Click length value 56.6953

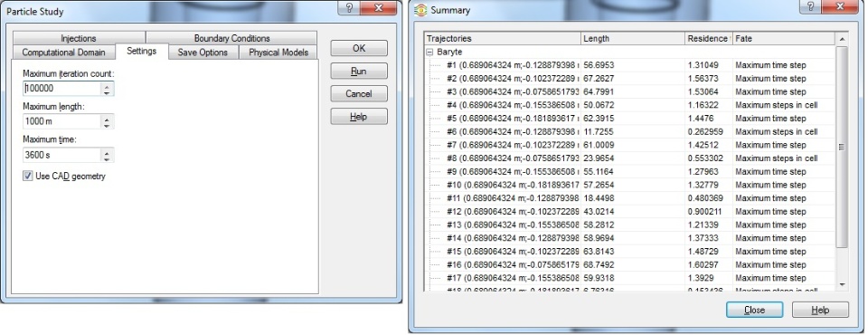(x=599, y=65)
